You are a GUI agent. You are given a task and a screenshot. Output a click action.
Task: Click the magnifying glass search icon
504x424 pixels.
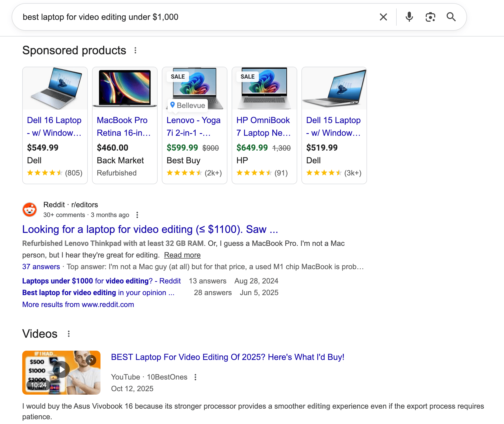[x=451, y=17]
